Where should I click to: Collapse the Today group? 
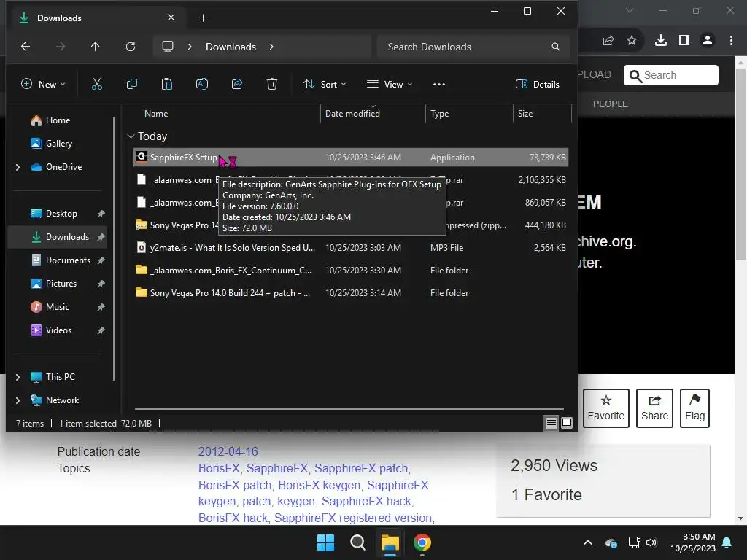coord(131,136)
